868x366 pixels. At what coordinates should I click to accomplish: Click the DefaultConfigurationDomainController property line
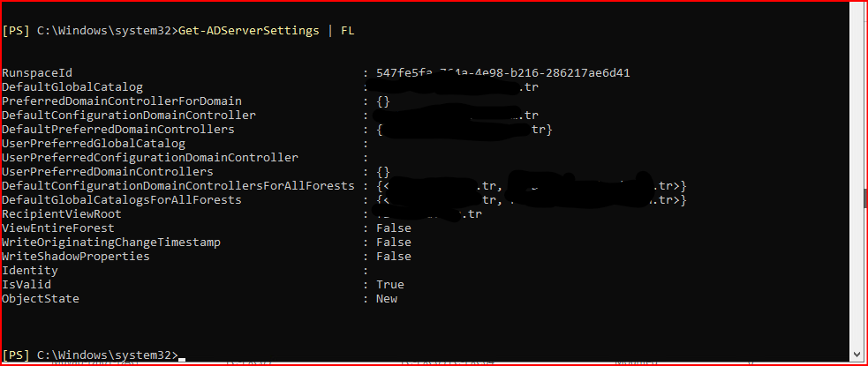point(129,116)
